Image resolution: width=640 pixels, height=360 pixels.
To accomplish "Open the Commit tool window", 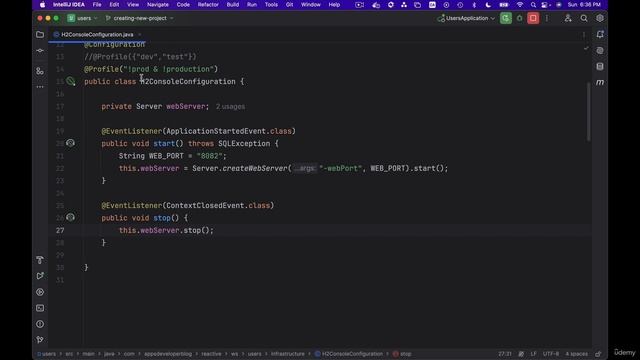I will click(40, 51).
